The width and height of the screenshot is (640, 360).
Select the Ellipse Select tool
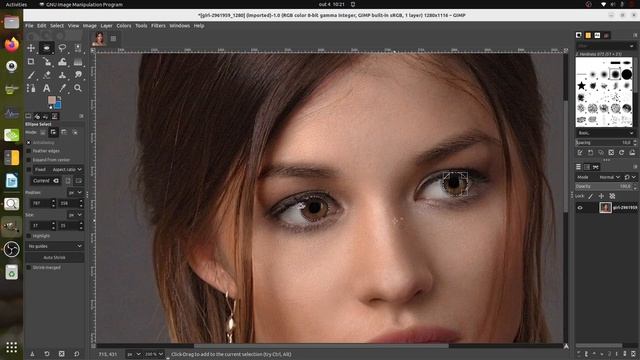click(x=47, y=48)
